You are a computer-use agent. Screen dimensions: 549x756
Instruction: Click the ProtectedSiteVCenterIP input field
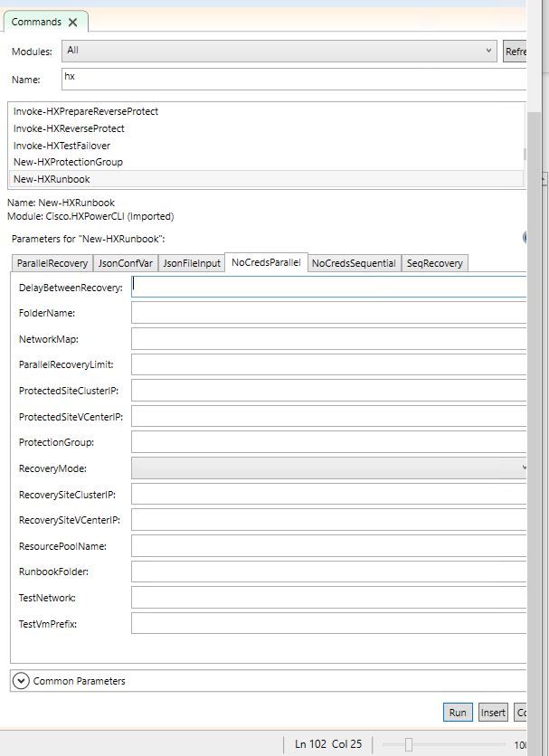pyautogui.click(x=328, y=417)
